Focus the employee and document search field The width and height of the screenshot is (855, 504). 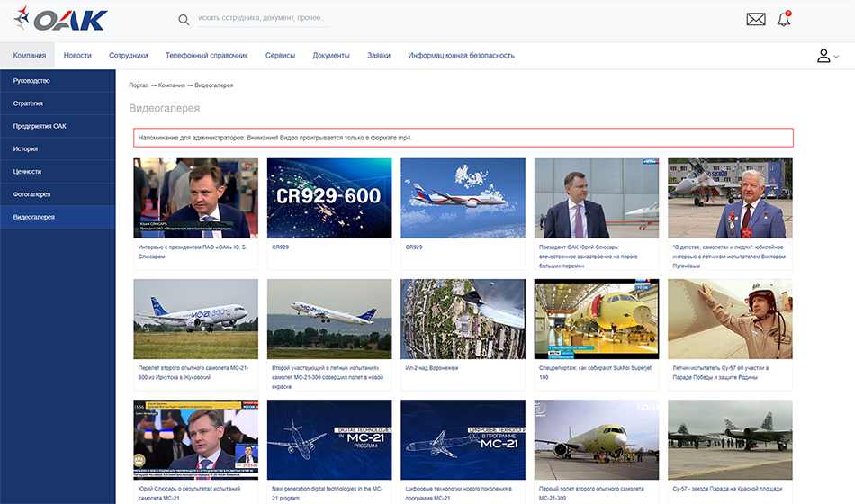[264, 19]
